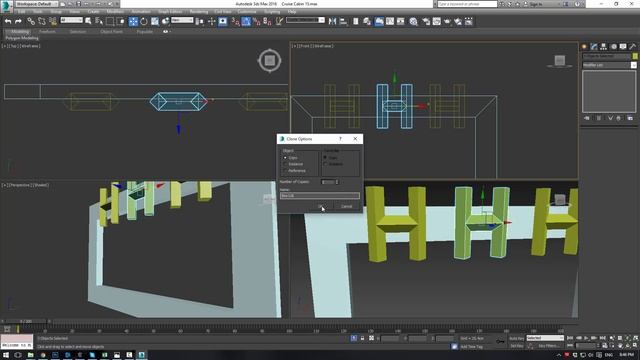Click the Top viewport ViewCube compass
This screenshot has height=360, width=640.
click(269, 60)
